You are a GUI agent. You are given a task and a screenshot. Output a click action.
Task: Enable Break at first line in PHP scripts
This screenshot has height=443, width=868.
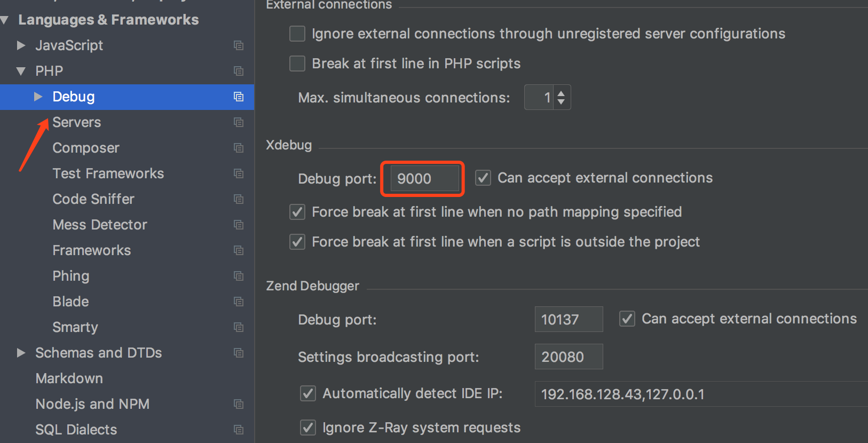point(297,64)
